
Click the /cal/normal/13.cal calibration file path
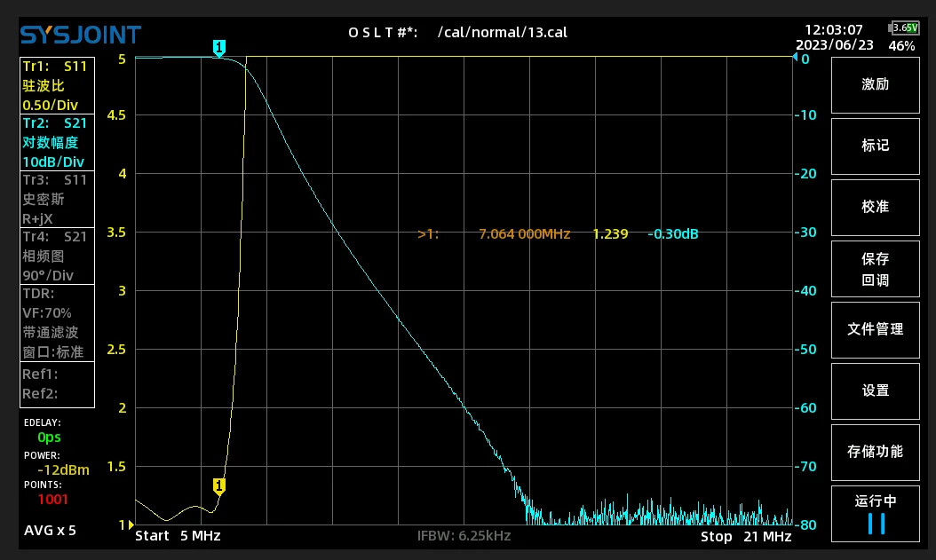click(x=502, y=32)
